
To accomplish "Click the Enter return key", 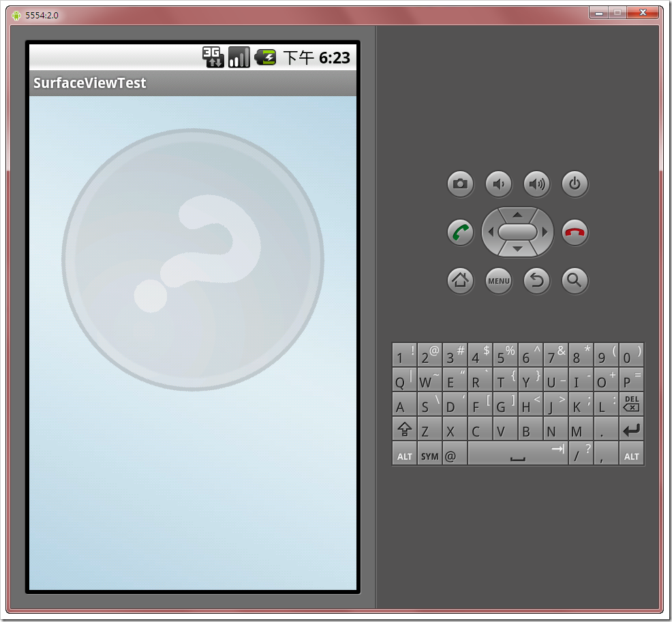I will [x=631, y=429].
